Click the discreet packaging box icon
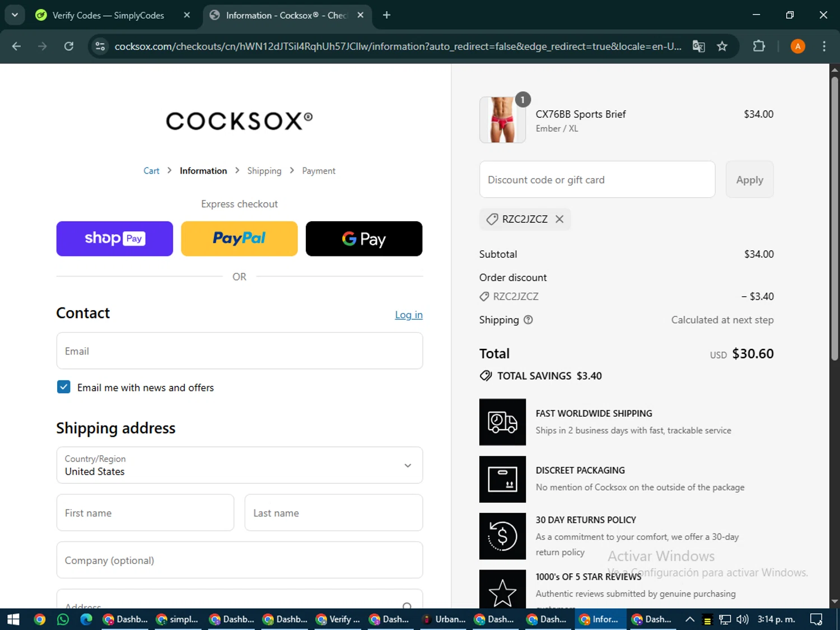Screen dimensions: 840x630 point(502,479)
